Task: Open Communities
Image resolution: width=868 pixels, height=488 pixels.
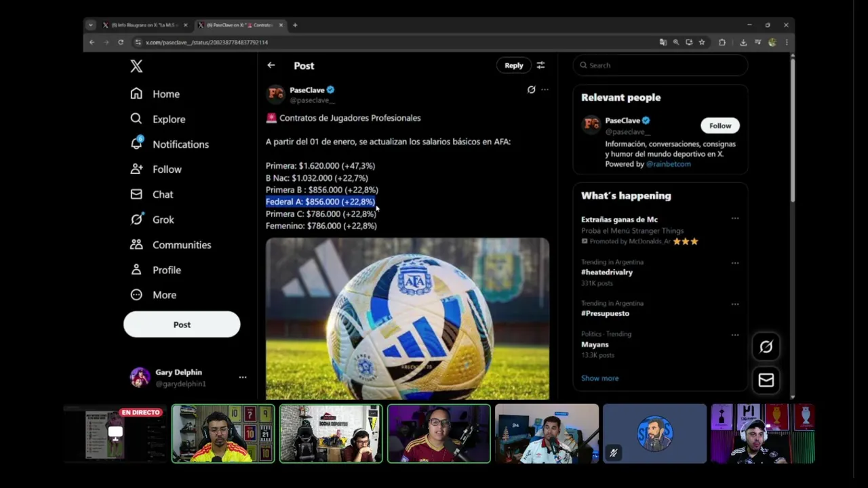Action: click(x=170, y=244)
